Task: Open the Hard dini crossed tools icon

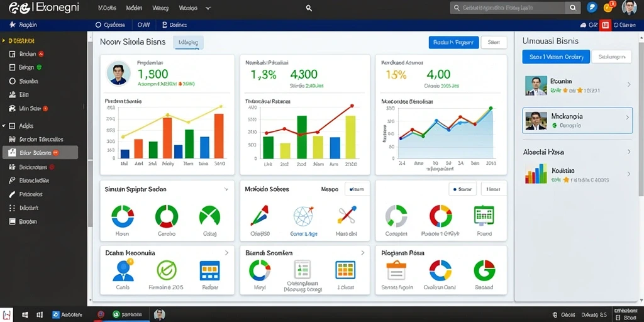Action: tap(347, 216)
